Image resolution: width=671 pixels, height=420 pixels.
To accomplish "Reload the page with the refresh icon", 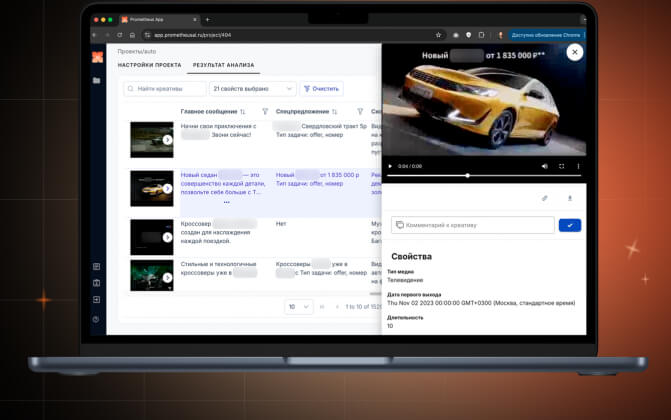I will click(x=120, y=35).
